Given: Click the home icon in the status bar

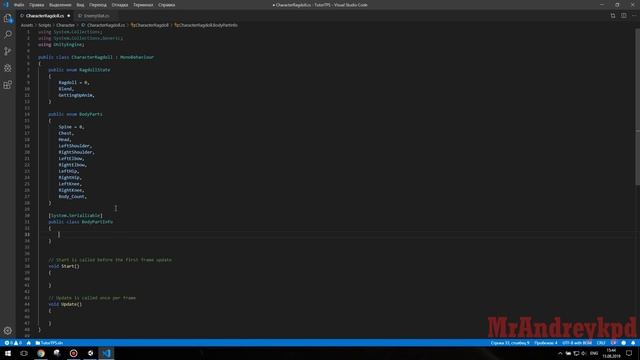Looking at the screenshot, I should tap(29, 343).
